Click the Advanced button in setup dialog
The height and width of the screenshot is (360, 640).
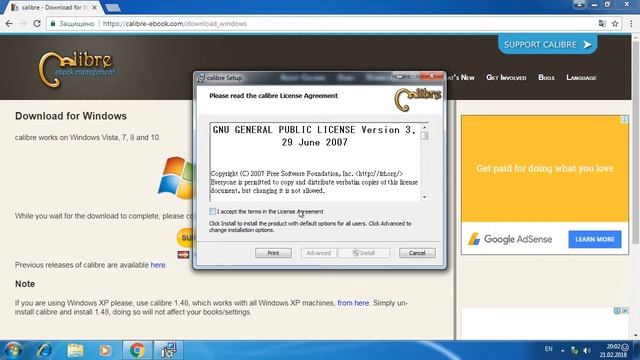pyautogui.click(x=319, y=253)
